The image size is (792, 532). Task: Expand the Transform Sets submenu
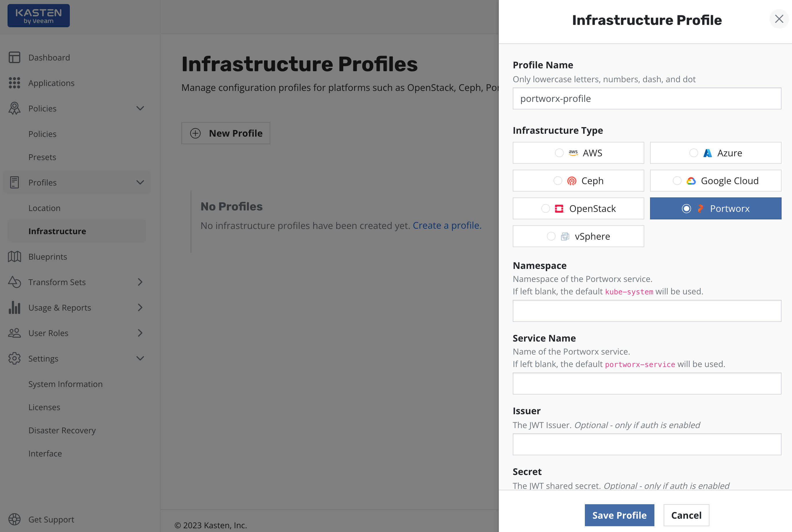point(140,282)
